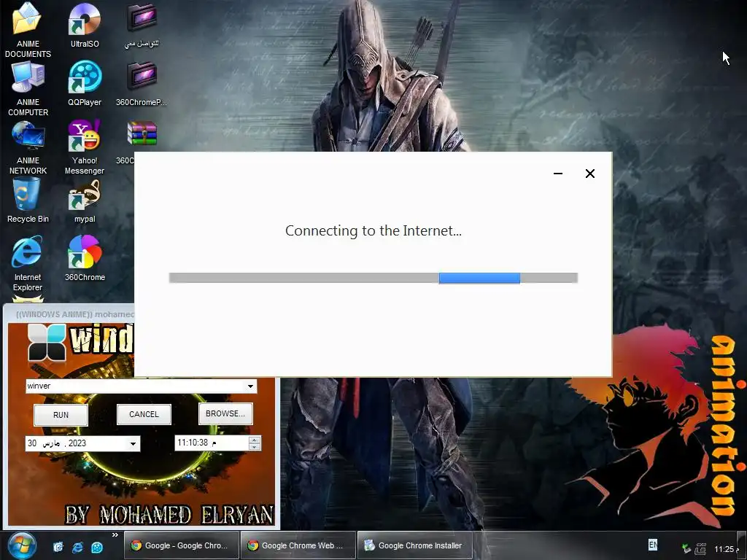
Task: Open the taskbar clock showing 11:25
Action: pos(727,549)
